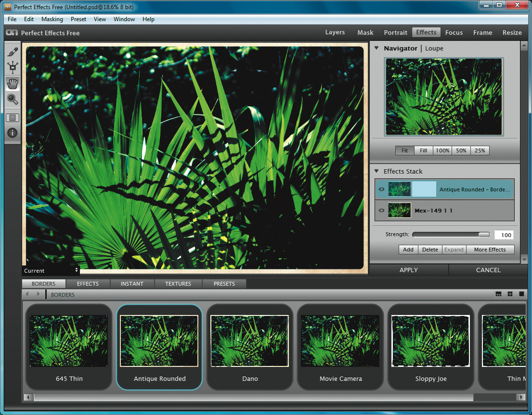Click the APPLY button
Screen dimensions: 532x415
409,270
